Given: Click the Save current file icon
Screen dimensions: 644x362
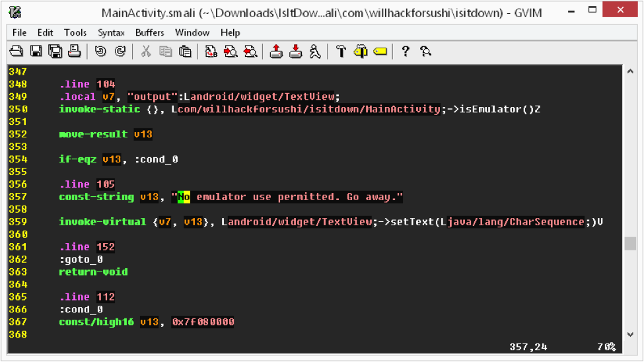Looking at the screenshot, I should pyautogui.click(x=36, y=52).
